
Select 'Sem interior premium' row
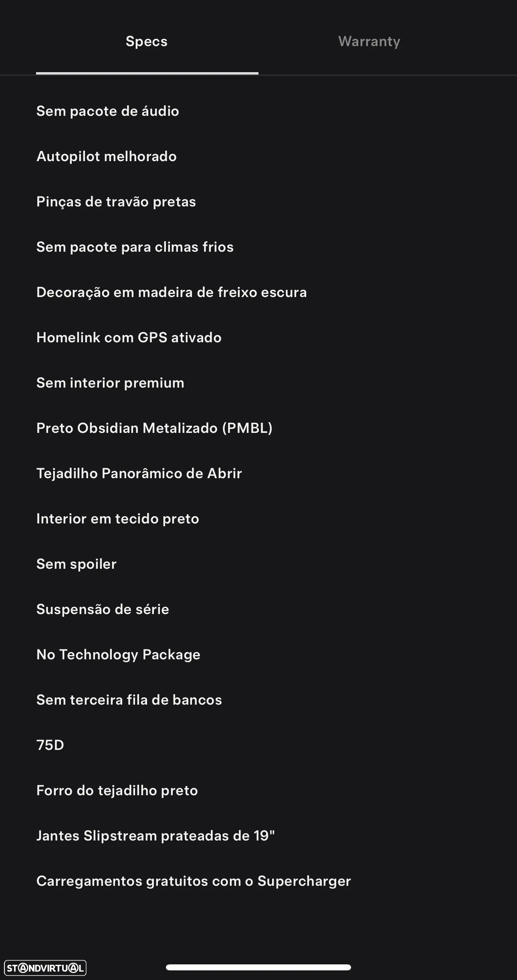(110, 383)
